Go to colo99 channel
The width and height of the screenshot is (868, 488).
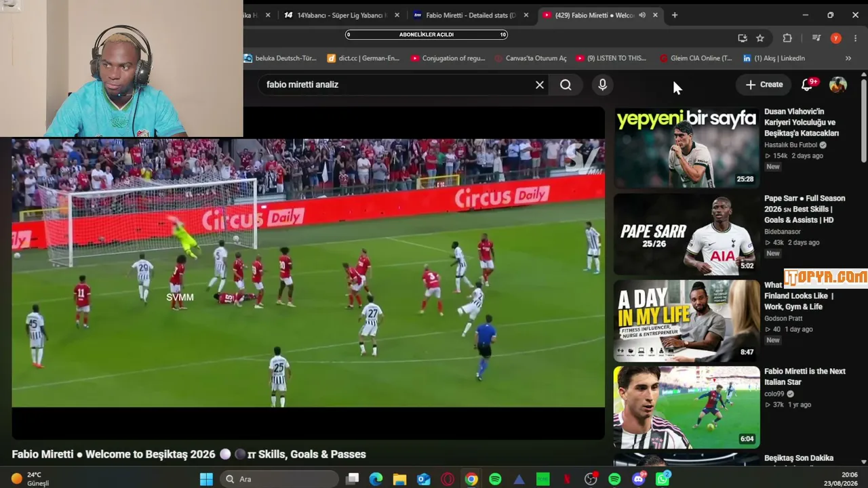[x=774, y=394]
